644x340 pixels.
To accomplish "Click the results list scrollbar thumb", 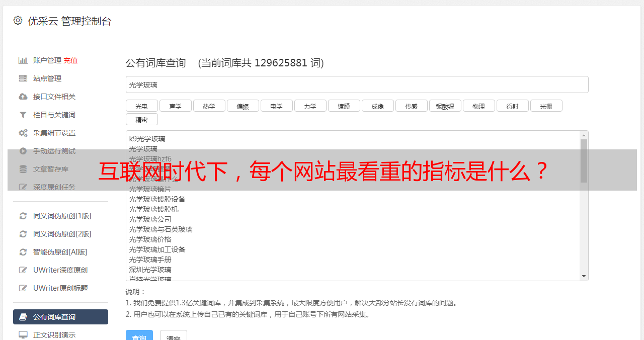I will click(584, 161).
